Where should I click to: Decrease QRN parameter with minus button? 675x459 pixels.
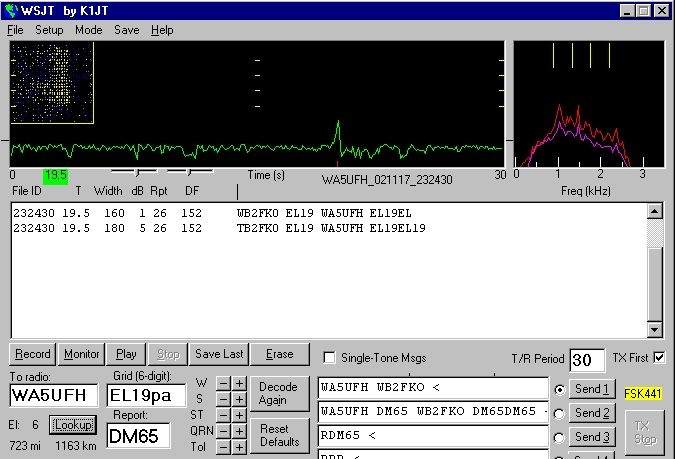(223, 431)
